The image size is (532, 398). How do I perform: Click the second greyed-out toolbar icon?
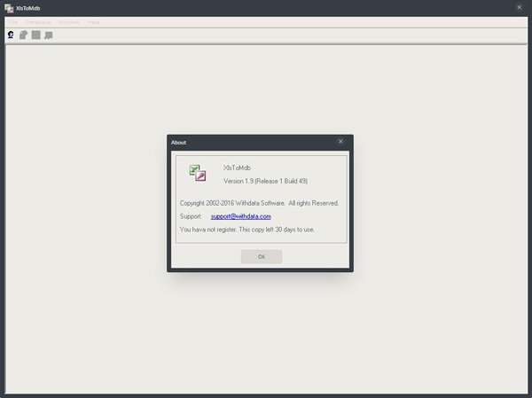[x=23, y=35]
